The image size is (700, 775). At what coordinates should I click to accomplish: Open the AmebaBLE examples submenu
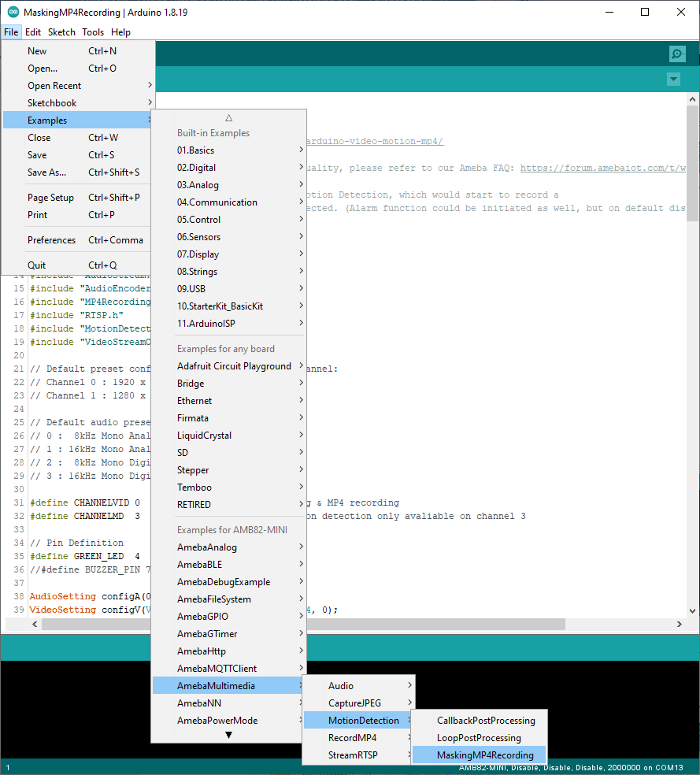pyautogui.click(x=228, y=565)
